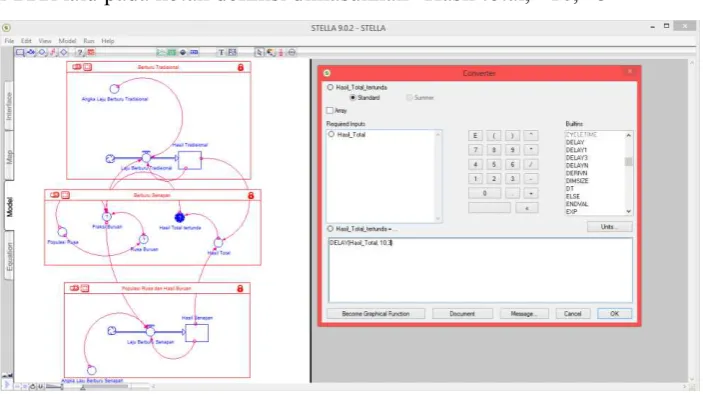Select the Stock tool in toolbar

point(20,52)
